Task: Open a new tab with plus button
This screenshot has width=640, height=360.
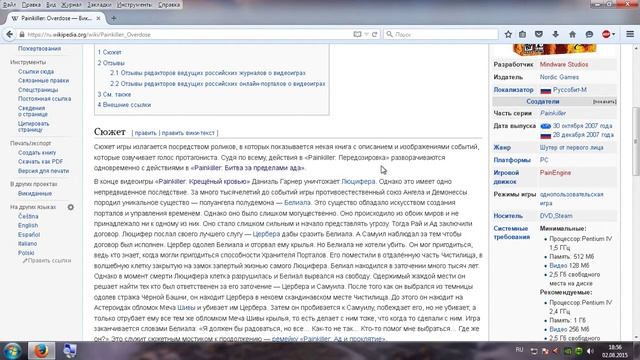Action: [x=113, y=18]
